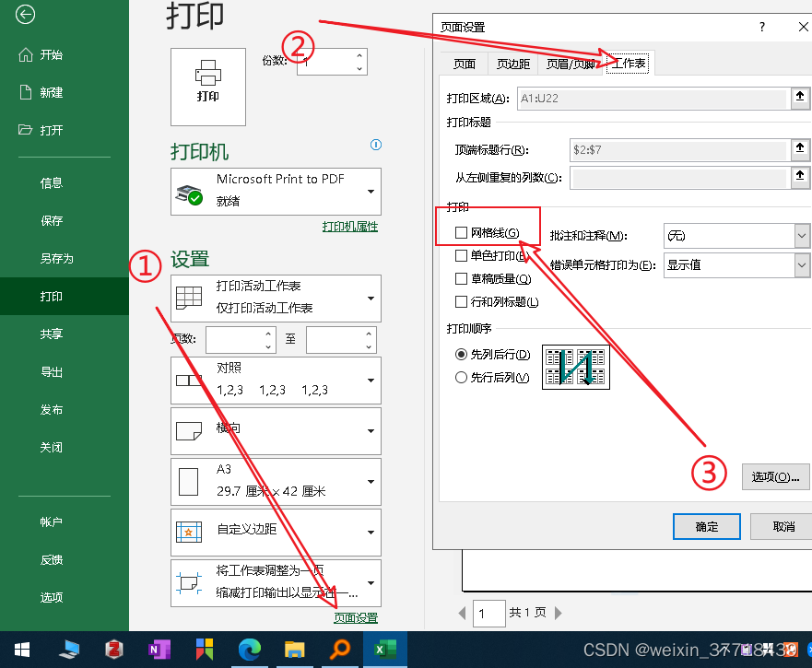This screenshot has width=812, height=668.
Task: Toggle Draft quality checkbox
Action: (461, 278)
